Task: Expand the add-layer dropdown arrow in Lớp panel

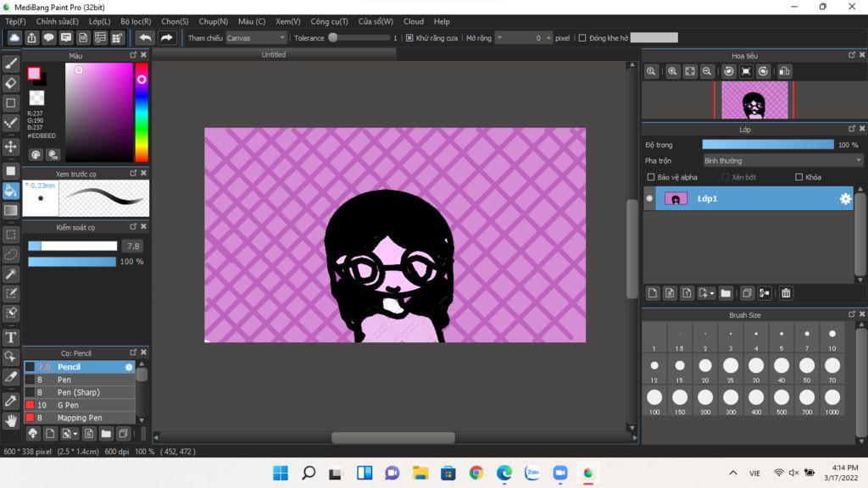Action: pos(712,293)
